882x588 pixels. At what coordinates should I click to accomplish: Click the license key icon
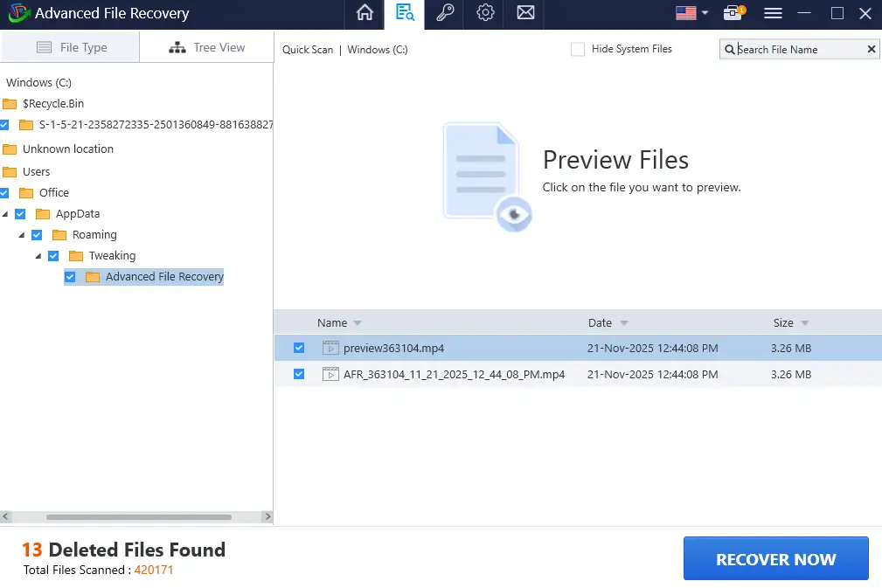444,14
